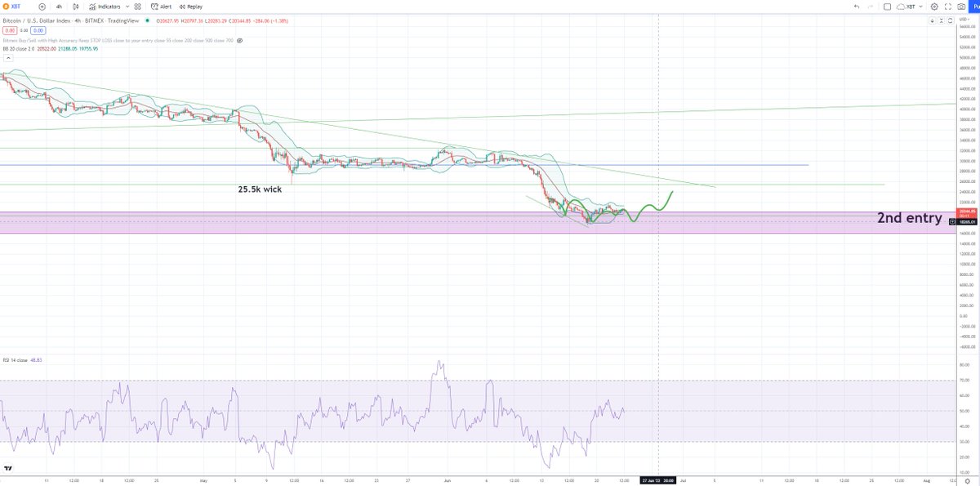
Task: Collapse the indicator legend with the arrow
Action: [7, 56]
